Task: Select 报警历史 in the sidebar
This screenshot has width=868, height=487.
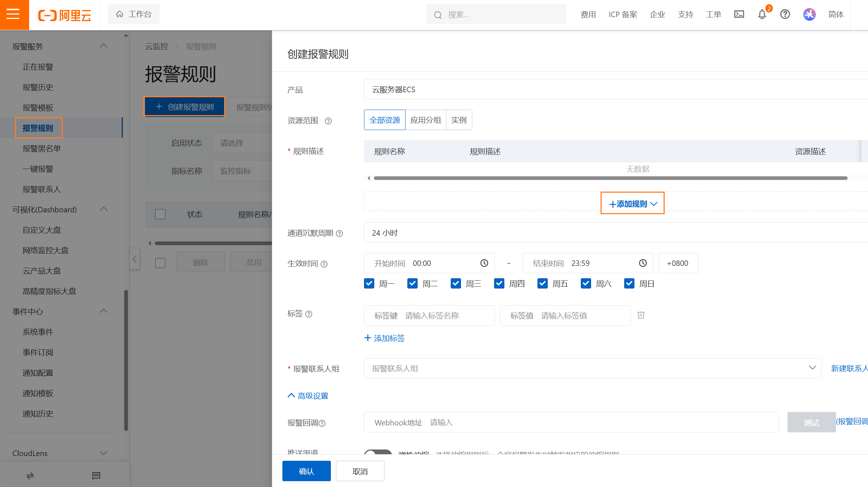Action: [x=38, y=87]
